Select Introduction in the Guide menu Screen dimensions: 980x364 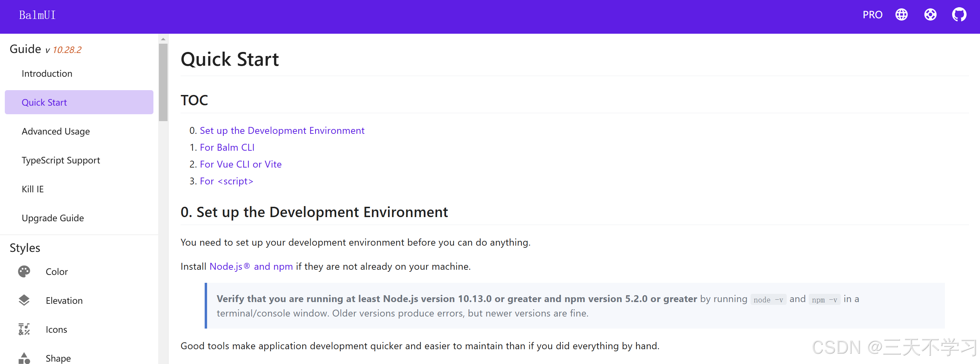pos(47,74)
